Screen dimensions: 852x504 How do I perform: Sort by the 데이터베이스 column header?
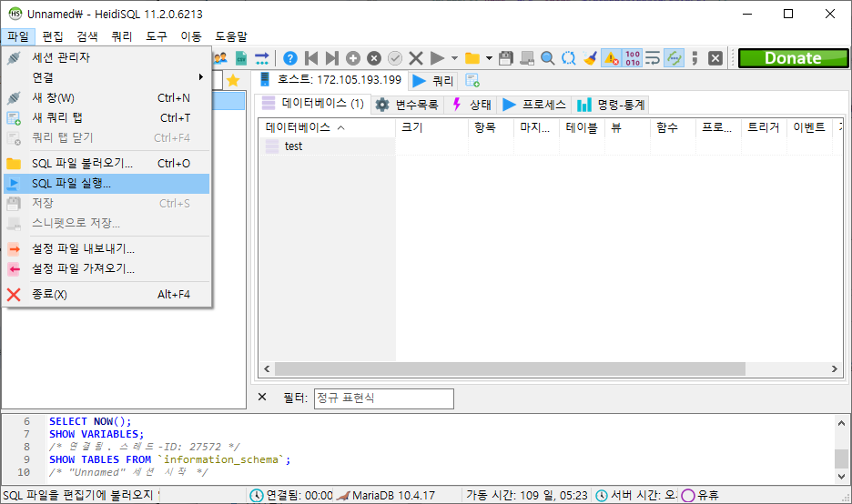coord(327,127)
